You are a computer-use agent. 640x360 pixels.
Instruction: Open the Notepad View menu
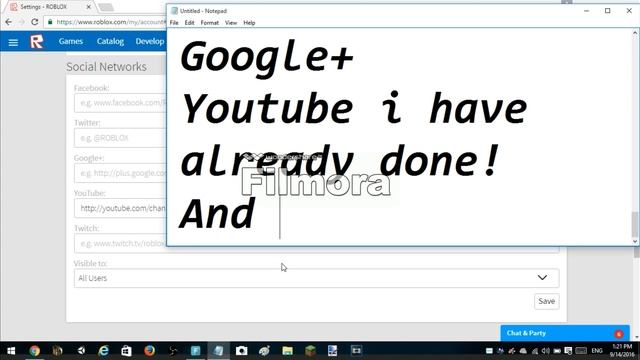231,23
